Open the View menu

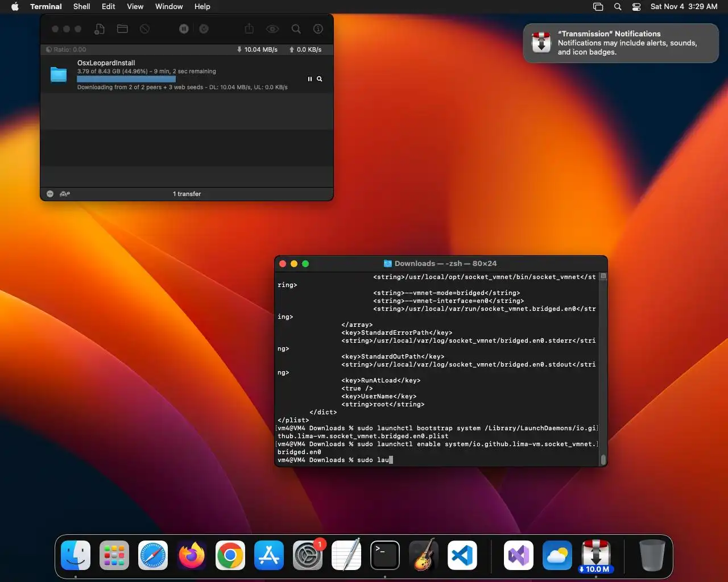135,7
